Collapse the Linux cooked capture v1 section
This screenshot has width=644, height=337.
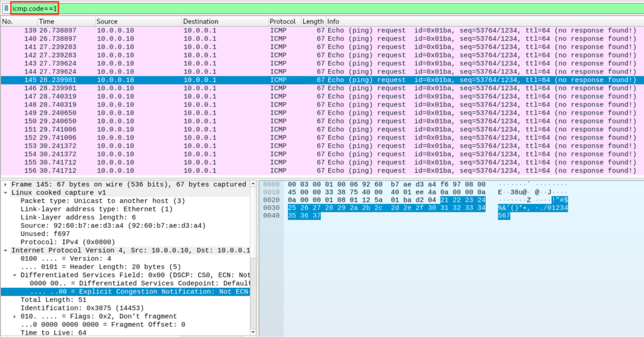click(5, 193)
